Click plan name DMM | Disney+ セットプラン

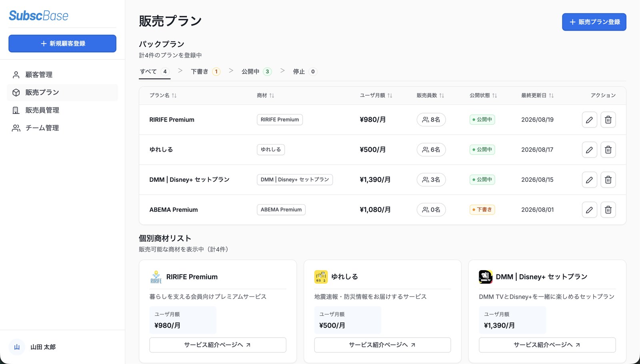coord(189,179)
